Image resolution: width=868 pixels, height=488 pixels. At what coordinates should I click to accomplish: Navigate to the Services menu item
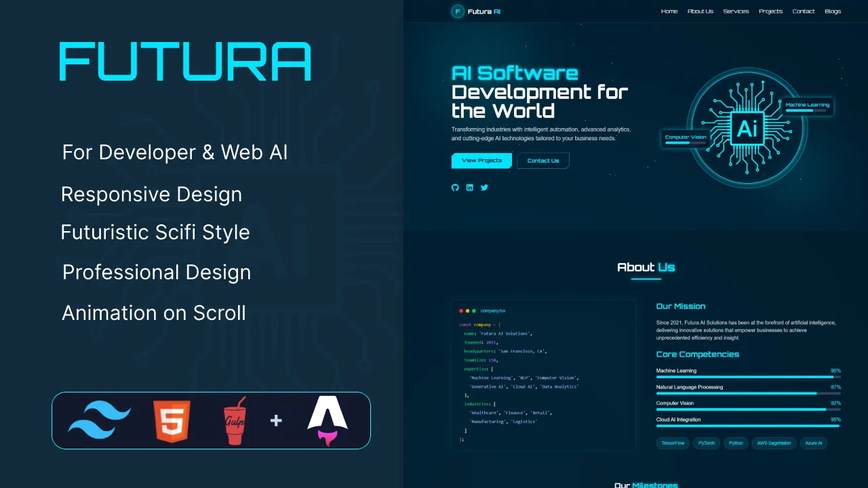736,11
